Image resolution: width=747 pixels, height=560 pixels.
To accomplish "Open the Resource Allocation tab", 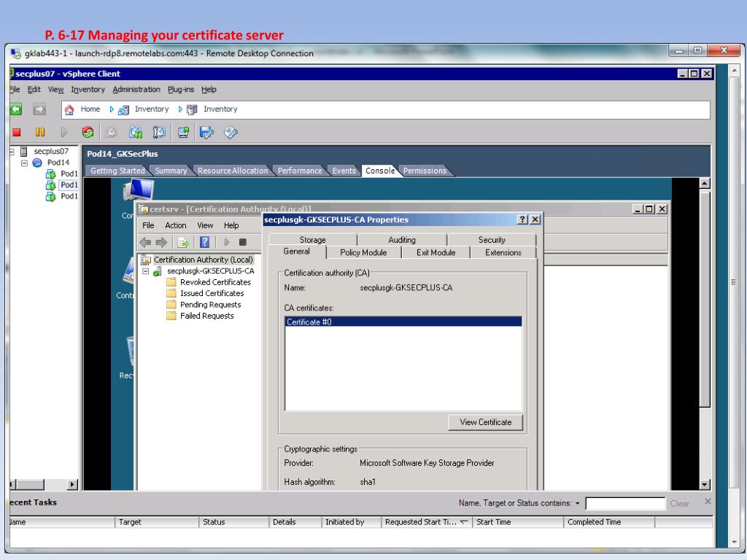I will coord(233,171).
